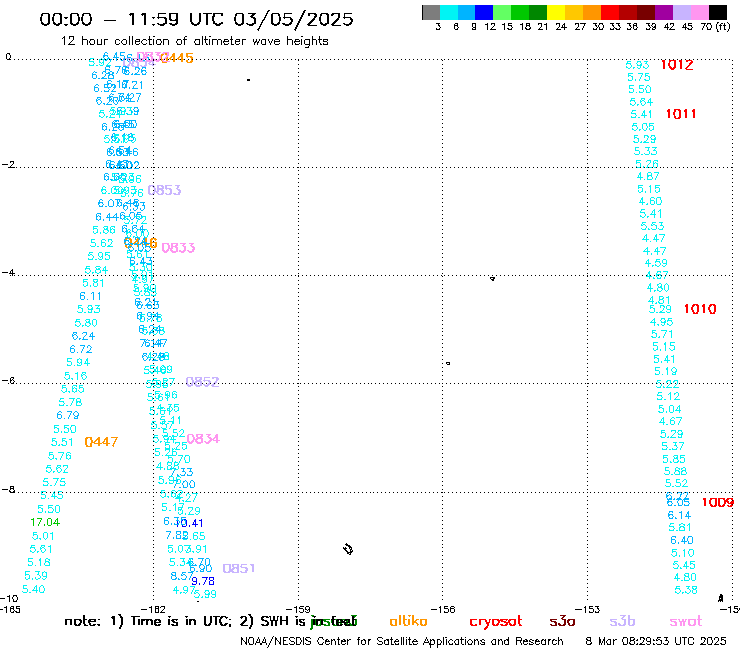Select the '5.71' value on right track
Viewport: 740px width, 650px height.
pyautogui.click(x=662, y=334)
